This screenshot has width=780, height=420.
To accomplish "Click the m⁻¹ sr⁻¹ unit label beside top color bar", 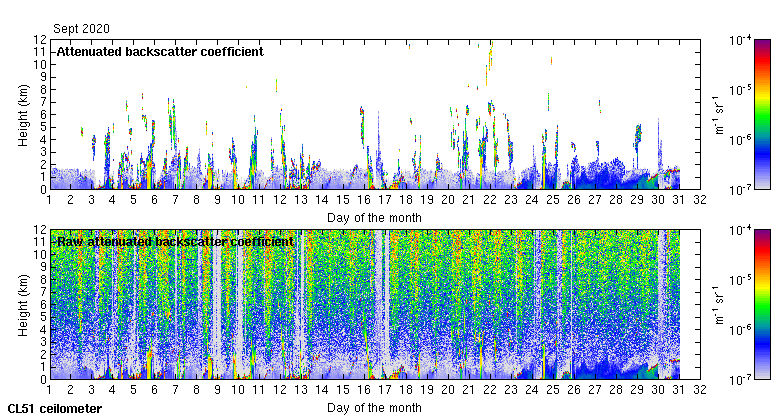I will click(x=717, y=114).
